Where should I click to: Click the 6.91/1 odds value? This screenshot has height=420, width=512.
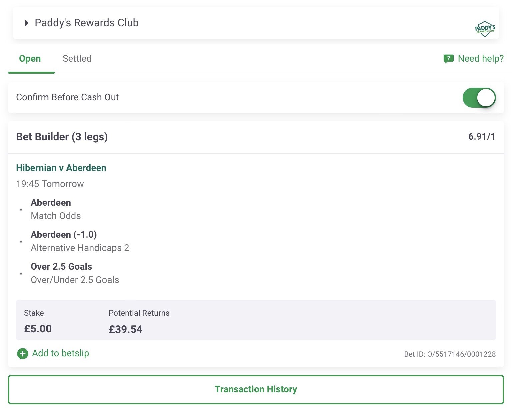pyautogui.click(x=482, y=137)
